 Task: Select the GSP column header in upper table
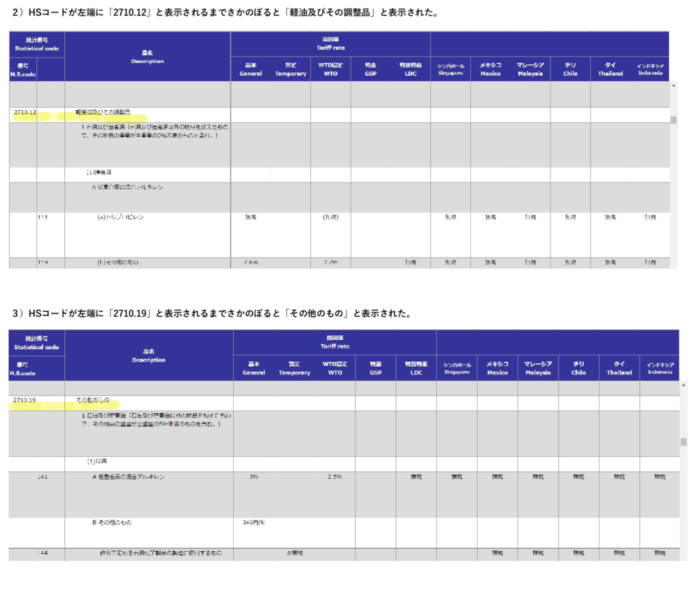371,70
